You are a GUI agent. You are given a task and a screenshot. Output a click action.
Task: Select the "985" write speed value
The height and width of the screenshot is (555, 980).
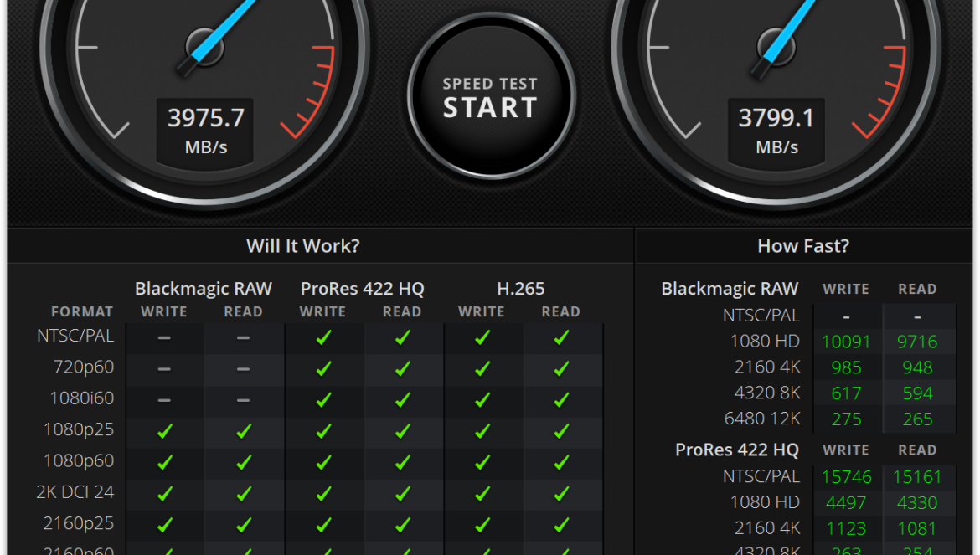846,367
